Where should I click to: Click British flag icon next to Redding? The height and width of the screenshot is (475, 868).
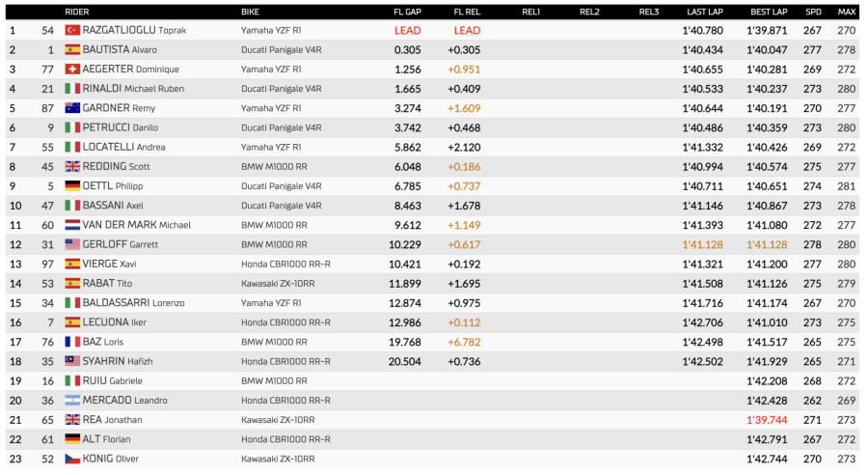[x=71, y=167]
